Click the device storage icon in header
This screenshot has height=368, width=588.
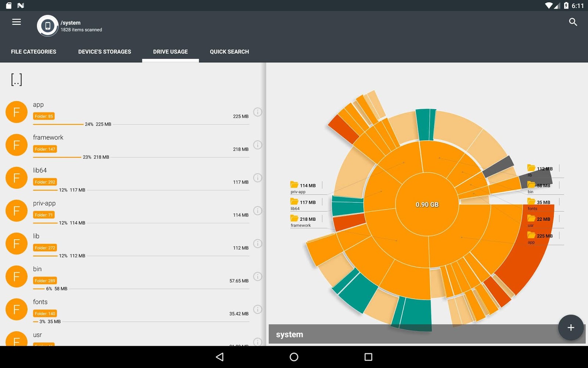click(48, 26)
